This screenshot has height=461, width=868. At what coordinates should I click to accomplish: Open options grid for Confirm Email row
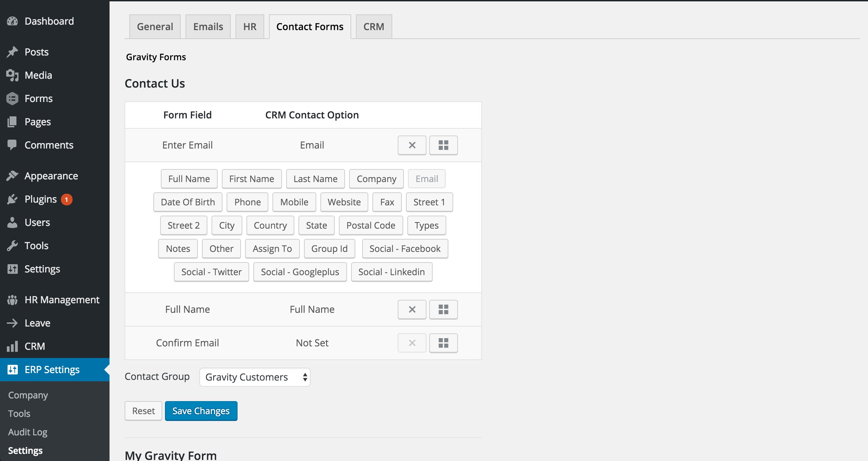point(443,343)
